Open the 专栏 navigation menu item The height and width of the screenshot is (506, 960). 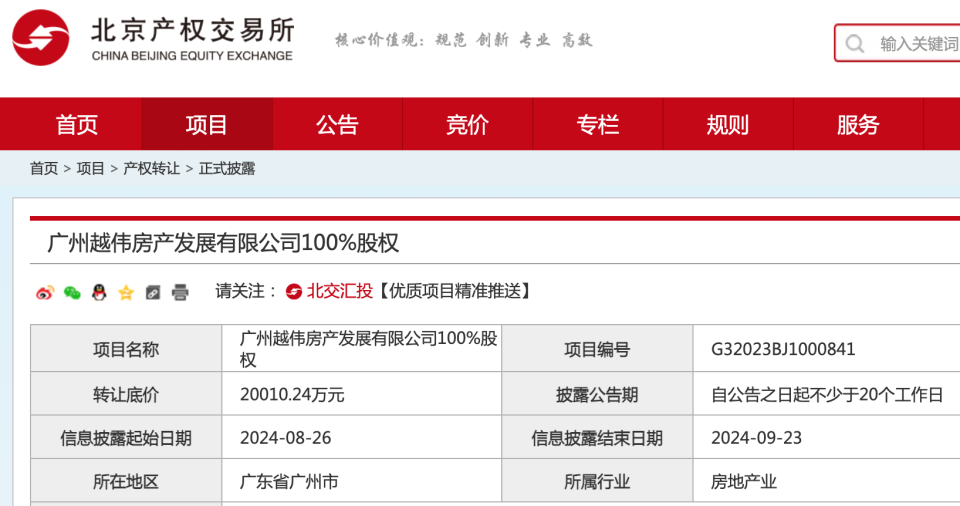click(598, 124)
